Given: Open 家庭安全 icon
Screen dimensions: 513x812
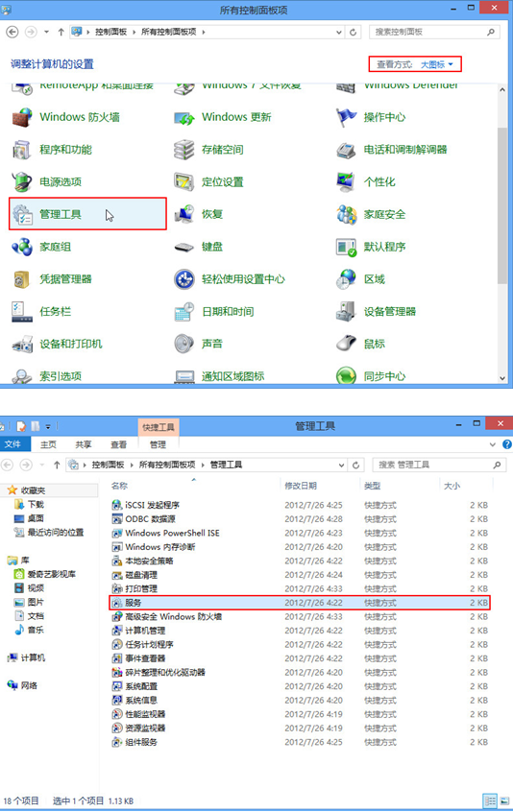Looking at the screenshot, I should (x=346, y=214).
